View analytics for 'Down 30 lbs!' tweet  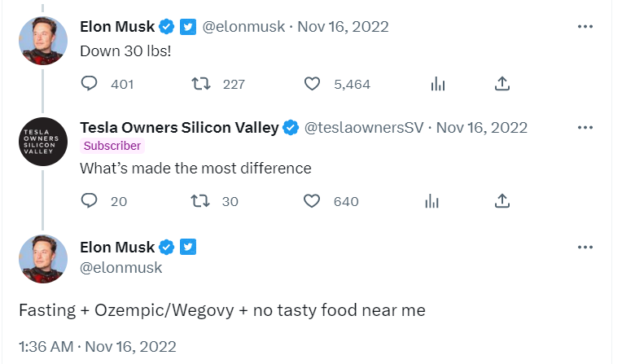(x=437, y=83)
